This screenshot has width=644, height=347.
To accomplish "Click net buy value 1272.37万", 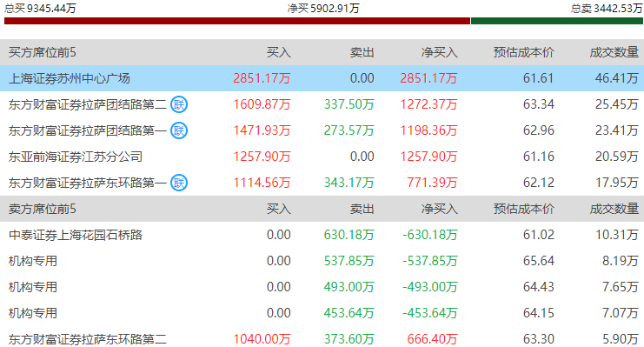I will (x=428, y=104).
